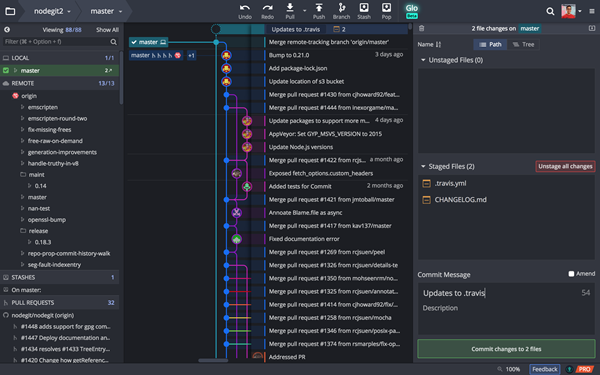The width and height of the screenshot is (600, 375).
Task: Click the 100% zoom level control
Action: click(513, 369)
